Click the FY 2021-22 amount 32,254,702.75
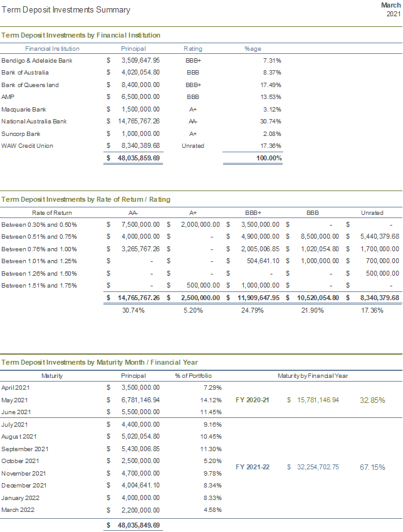This screenshot has height=532, width=403. click(318, 467)
